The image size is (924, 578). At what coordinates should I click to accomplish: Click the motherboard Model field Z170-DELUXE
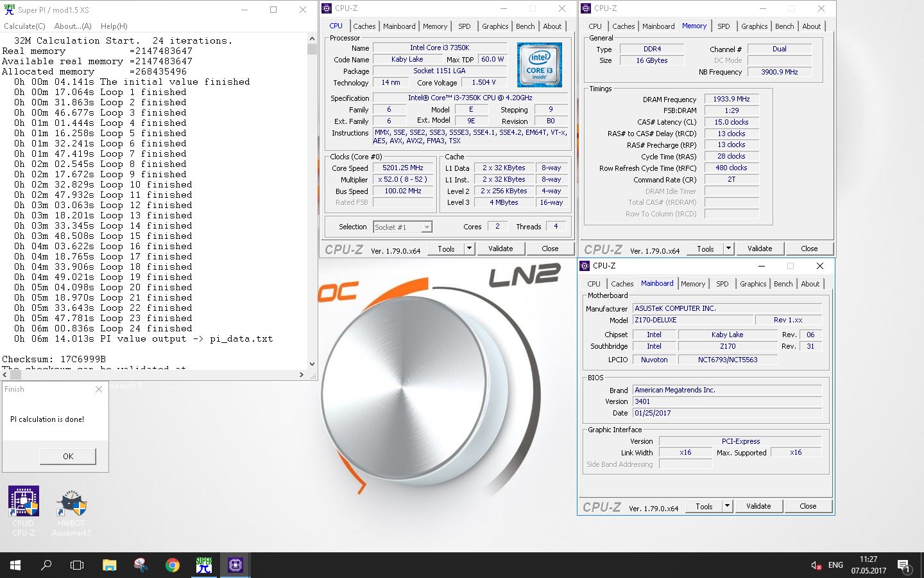pyautogui.click(x=692, y=320)
